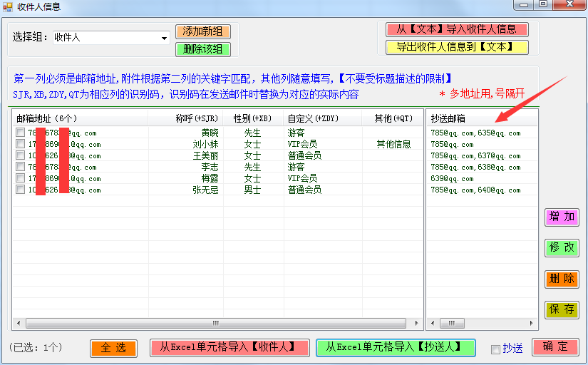The image size is (588, 365).
Task: Click the 自定义(+ZDY) column header
Action: point(322,118)
